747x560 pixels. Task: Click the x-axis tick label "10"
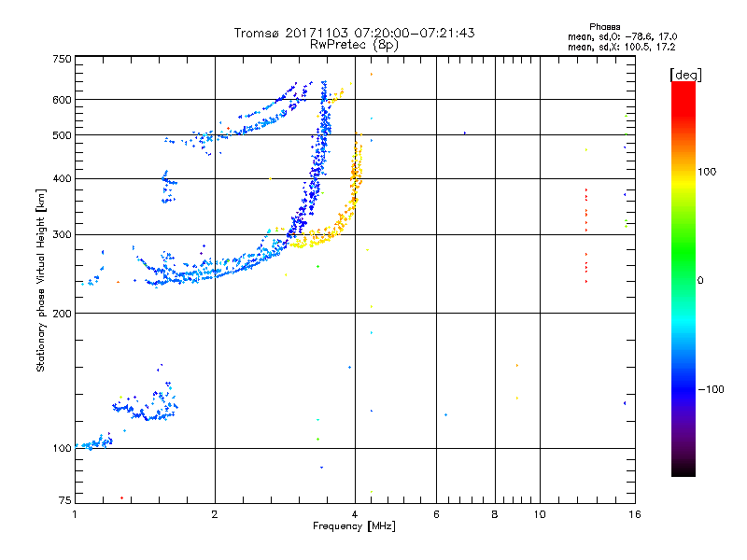pyautogui.click(x=540, y=514)
